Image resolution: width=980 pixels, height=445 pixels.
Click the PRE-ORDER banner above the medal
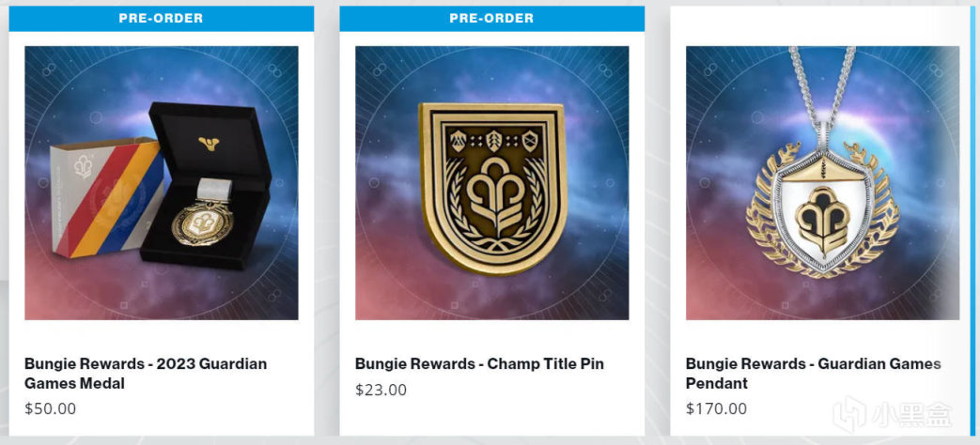point(161,18)
